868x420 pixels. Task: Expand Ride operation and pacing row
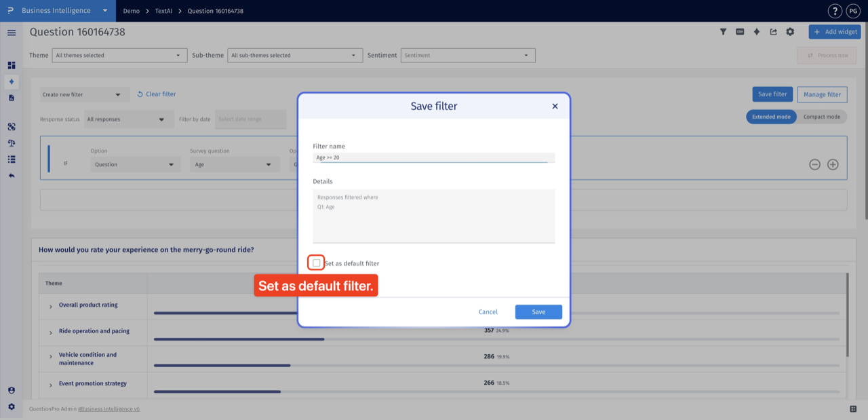(x=50, y=332)
